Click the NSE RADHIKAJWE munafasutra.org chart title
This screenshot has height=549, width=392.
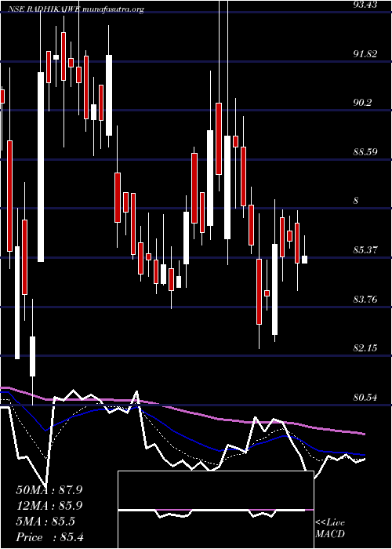[x=75, y=9]
